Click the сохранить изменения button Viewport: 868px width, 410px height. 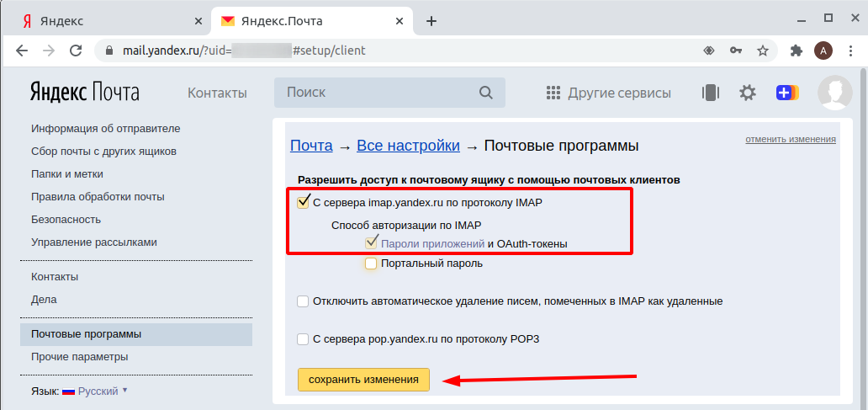click(363, 380)
